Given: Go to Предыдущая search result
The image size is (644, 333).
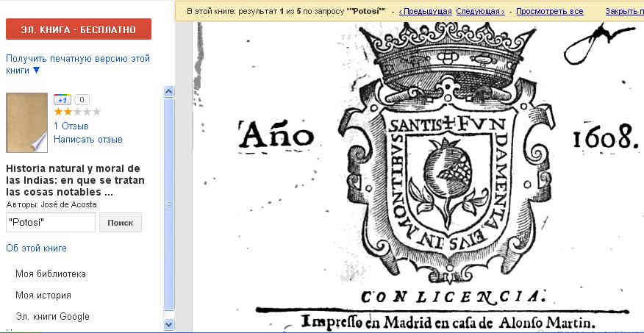Looking at the screenshot, I should point(426,12).
